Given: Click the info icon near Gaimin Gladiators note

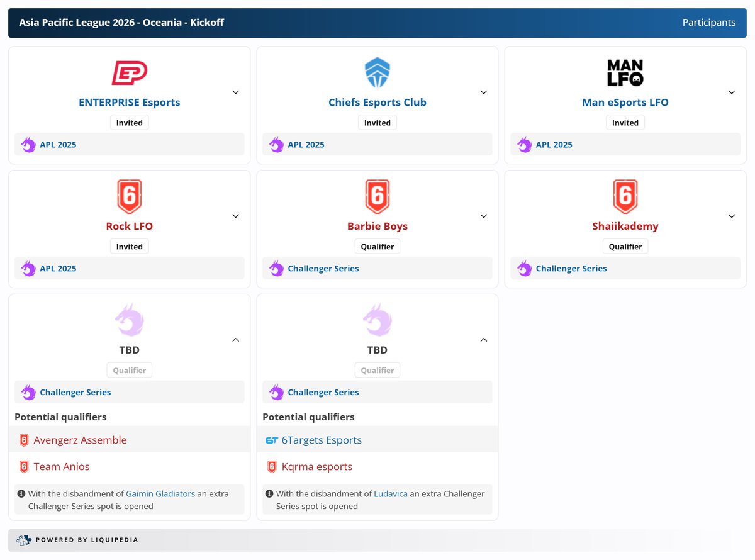Looking at the screenshot, I should [21, 494].
